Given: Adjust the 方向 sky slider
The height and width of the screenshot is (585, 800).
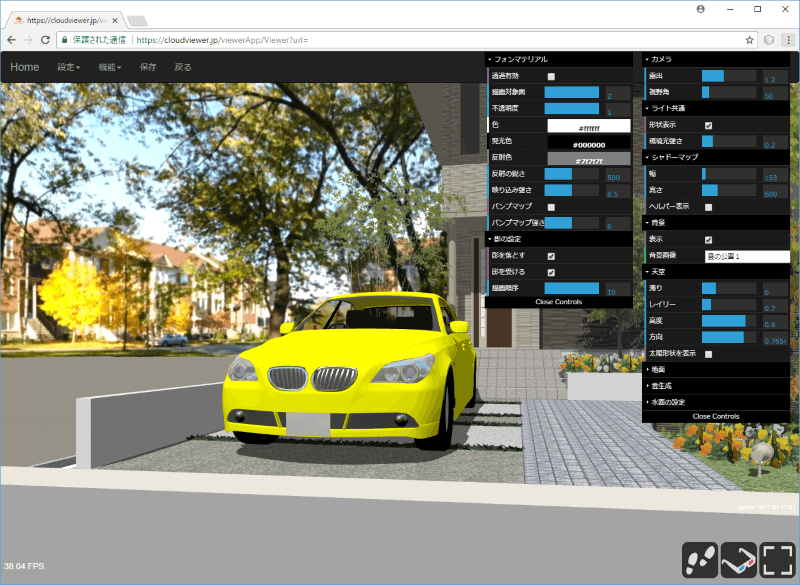Looking at the screenshot, I should [x=729, y=337].
